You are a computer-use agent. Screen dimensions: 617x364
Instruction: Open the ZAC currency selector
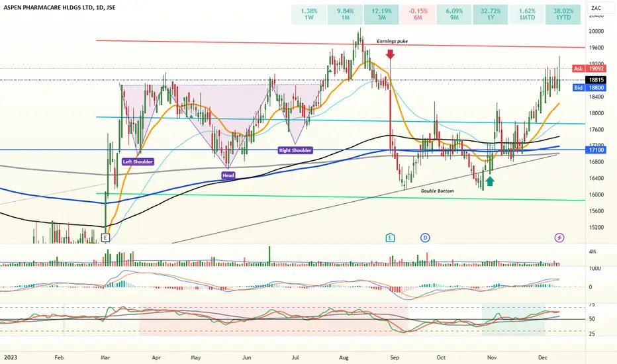pos(600,8)
